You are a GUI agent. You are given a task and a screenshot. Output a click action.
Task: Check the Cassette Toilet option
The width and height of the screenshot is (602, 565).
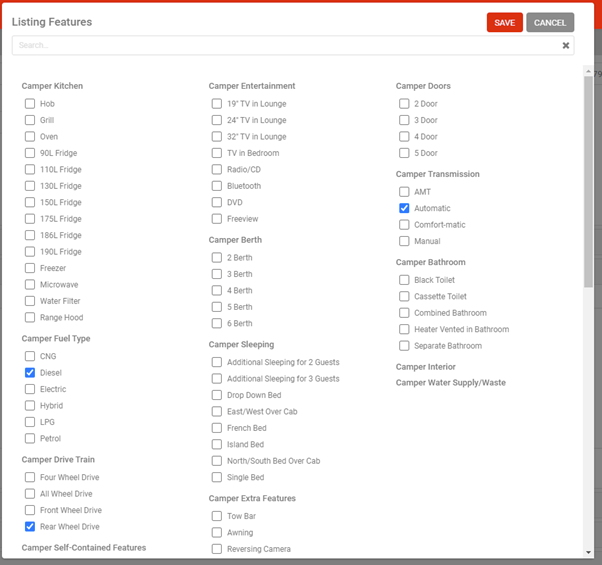coord(404,296)
